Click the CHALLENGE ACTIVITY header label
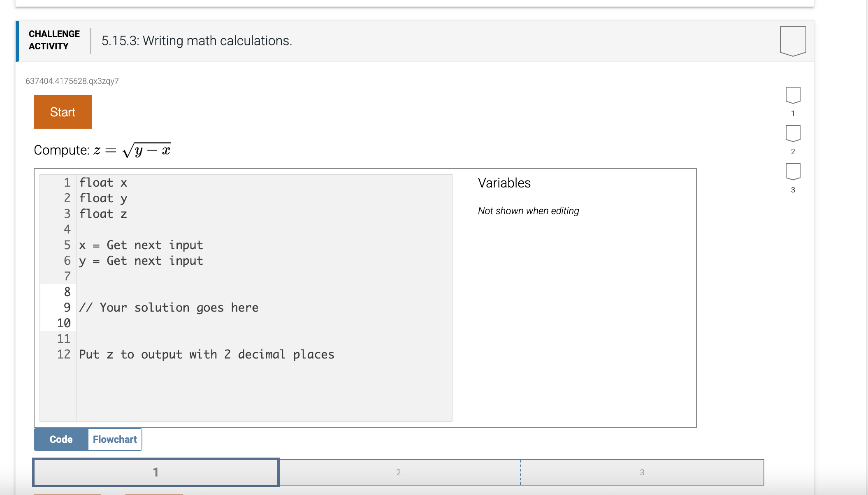Image resolution: width=868 pixels, height=495 pixels. [x=54, y=40]
